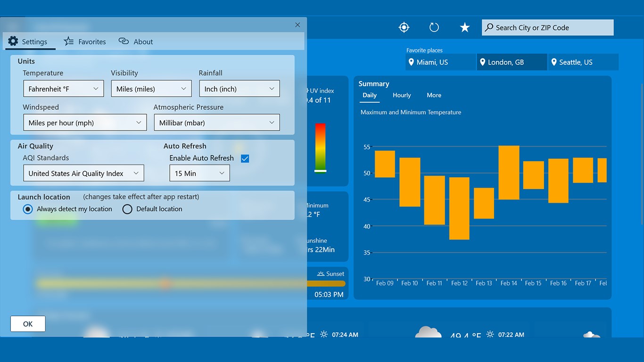
Task: Click inside the Search City or ZIP field
Action: (547, 27)
